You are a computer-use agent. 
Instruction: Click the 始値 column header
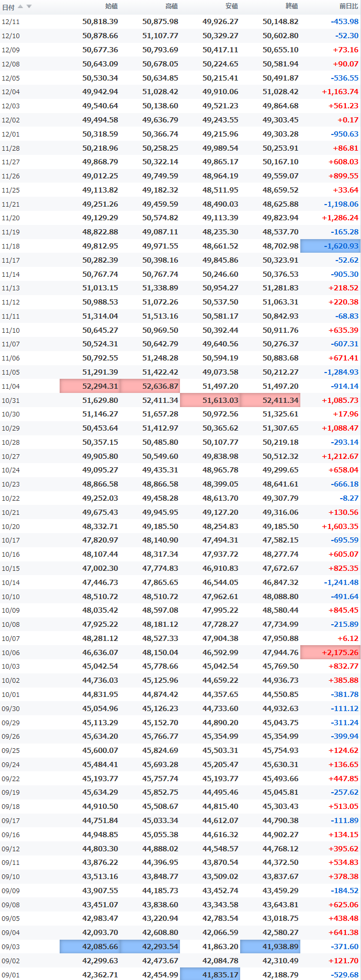click(111, 6)
